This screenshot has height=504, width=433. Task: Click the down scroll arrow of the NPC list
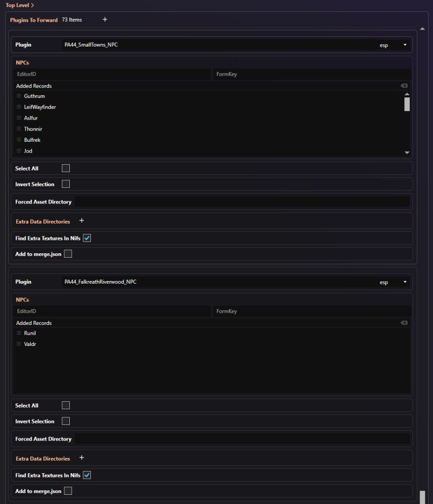click(x=406, y=152)
